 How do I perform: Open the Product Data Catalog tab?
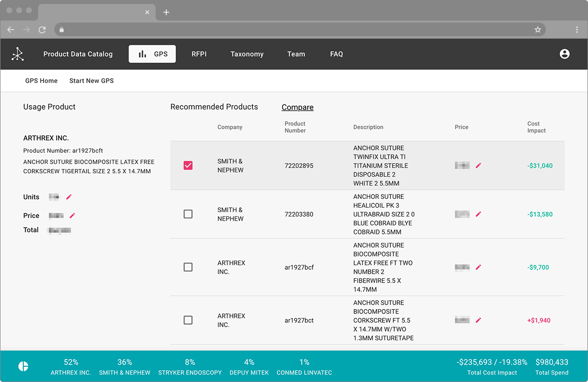coord(78,54)
